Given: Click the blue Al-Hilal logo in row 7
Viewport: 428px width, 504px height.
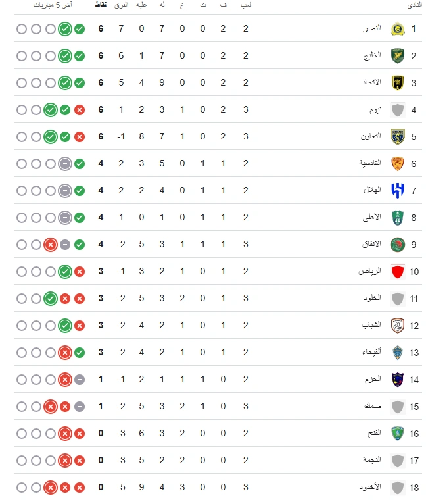Looking at the screenshot, I should [398, 191].
